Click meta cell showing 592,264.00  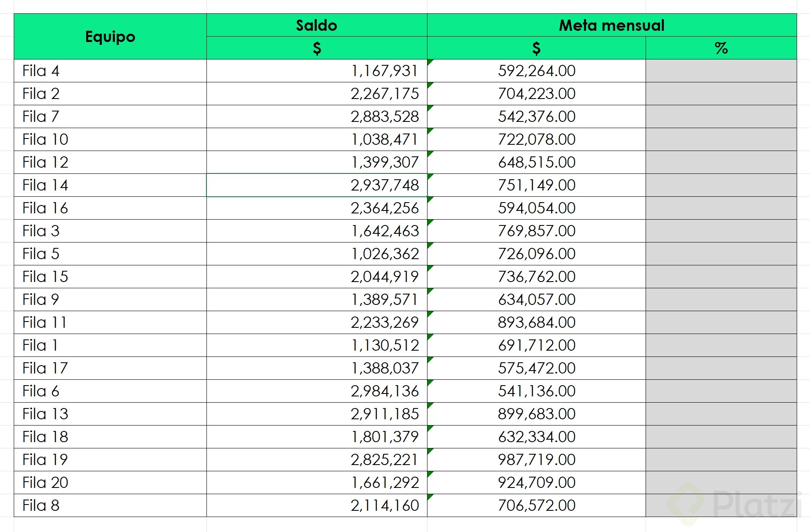(x=536, y=71)
